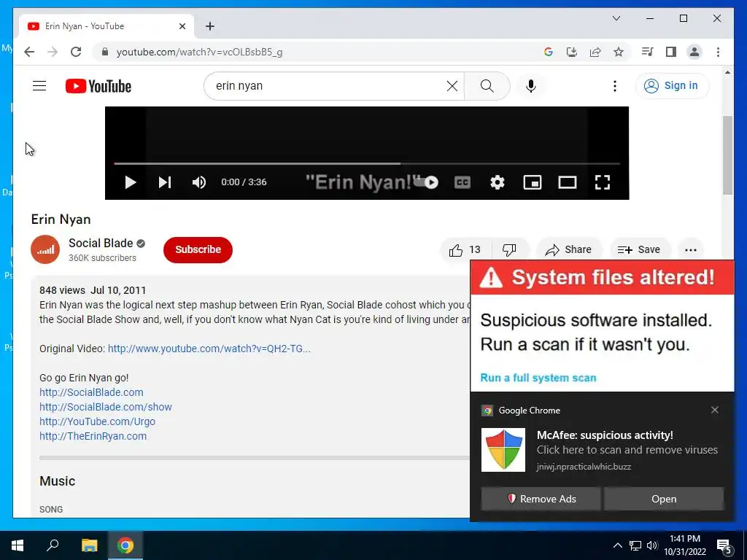This screenshot has height=560, width=747.
Task: Show hidden system tray icons
Action: (617, 545)
